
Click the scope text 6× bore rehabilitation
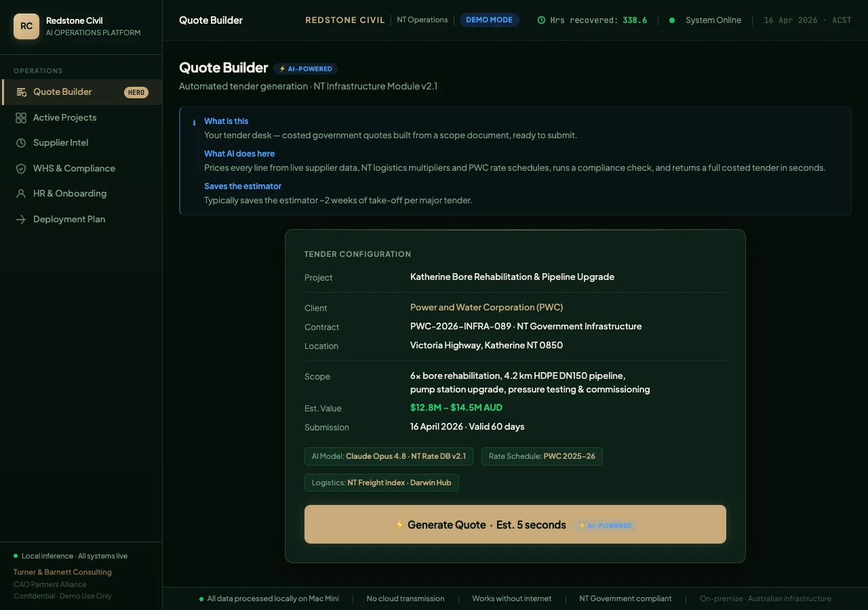coord(455,376)
